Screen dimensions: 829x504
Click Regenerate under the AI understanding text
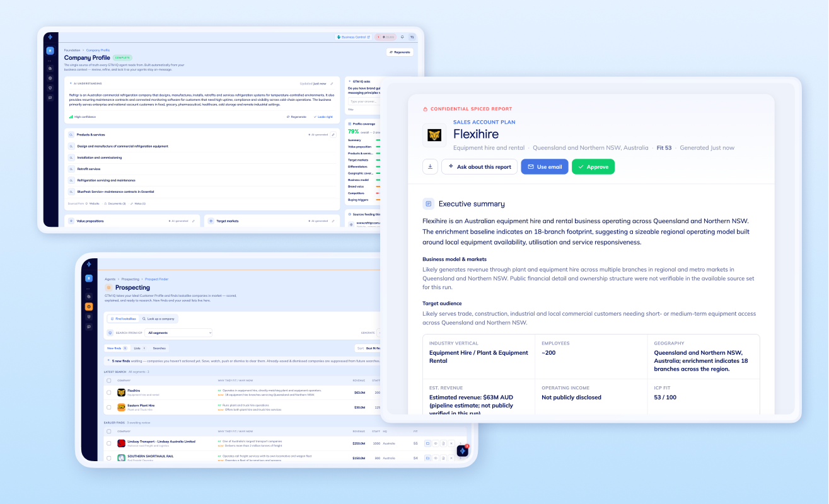(296, 117)
